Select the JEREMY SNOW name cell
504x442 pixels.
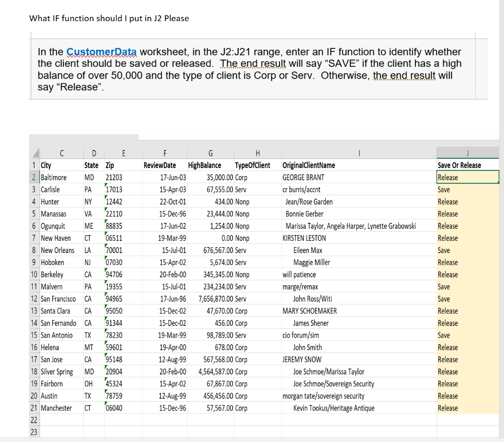(x=359, y=359)
